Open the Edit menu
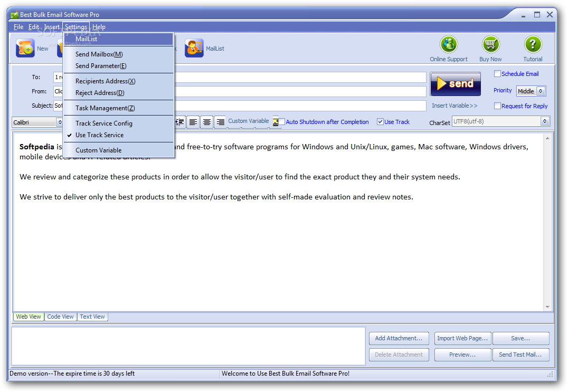The width and height of the screenshot is (568, 392). pos(34,27)
